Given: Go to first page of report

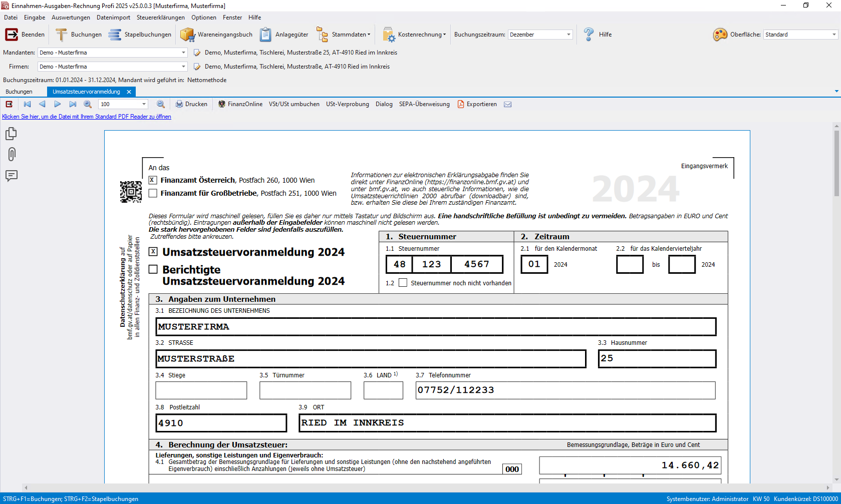Looking at the screenshot, I should pos(27,104).
